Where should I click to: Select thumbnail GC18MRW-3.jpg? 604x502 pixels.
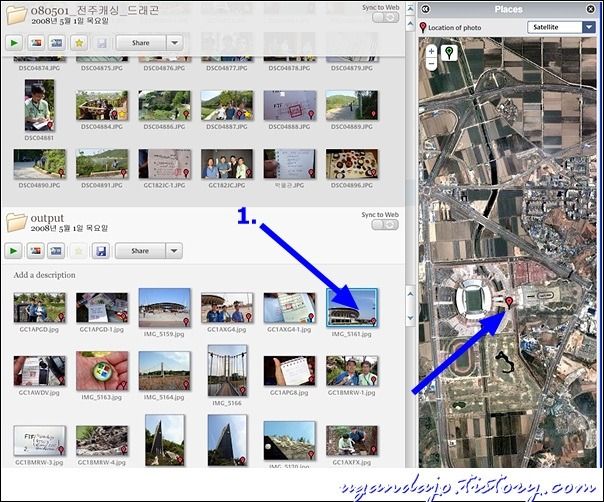39,440
